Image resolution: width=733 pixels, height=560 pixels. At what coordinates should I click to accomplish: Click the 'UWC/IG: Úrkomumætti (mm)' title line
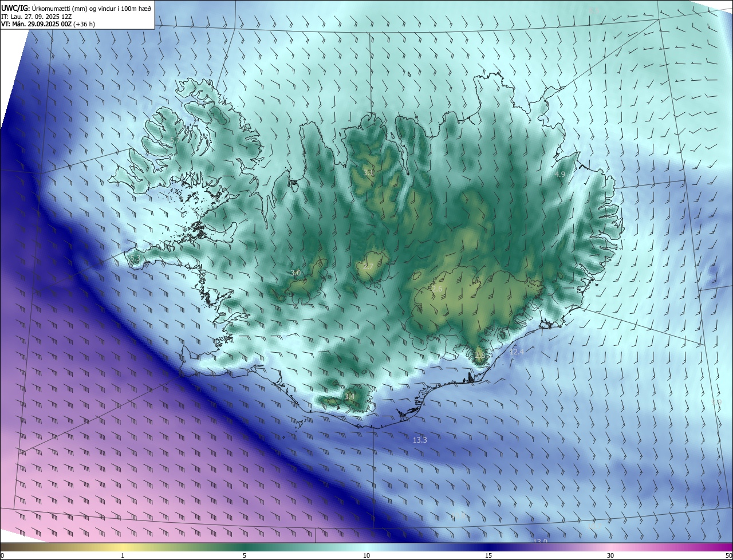[x=76, y=8]
